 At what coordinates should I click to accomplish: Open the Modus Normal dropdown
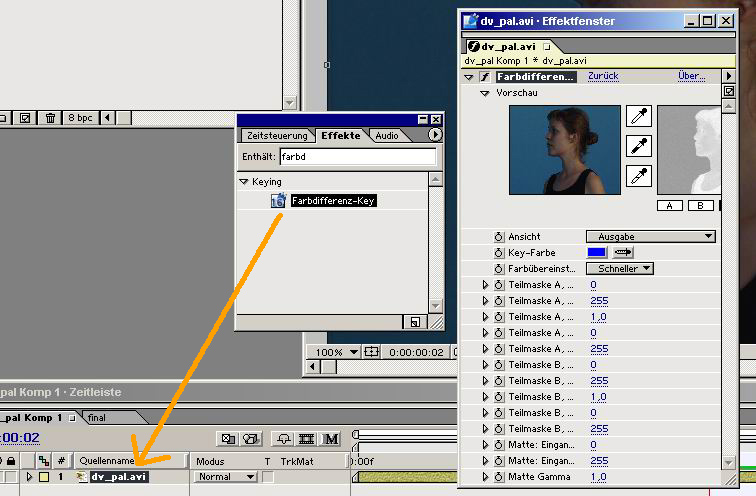[x=226, y=477]
